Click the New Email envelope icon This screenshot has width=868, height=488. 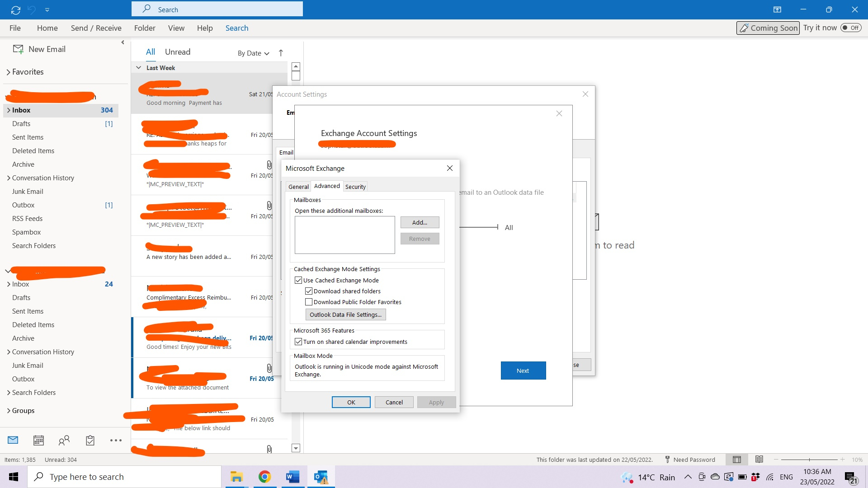(18, 49)
